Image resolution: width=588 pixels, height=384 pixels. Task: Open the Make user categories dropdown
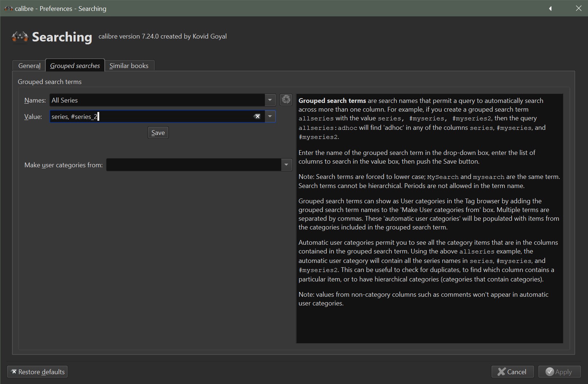click(x=286, y=165)
